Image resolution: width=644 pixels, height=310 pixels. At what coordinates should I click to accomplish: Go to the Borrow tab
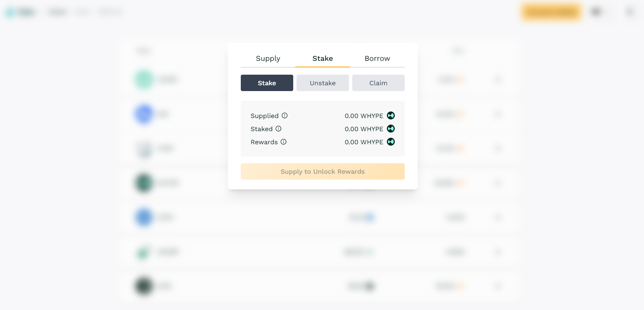(x=377, y=59)
